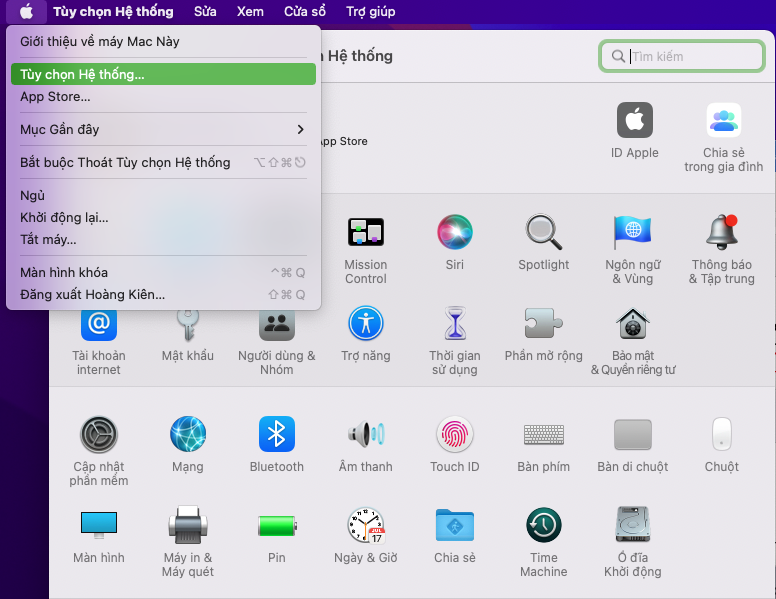Choose Tùy chọn Hệ thống… menu entry

tap(163, 74)
